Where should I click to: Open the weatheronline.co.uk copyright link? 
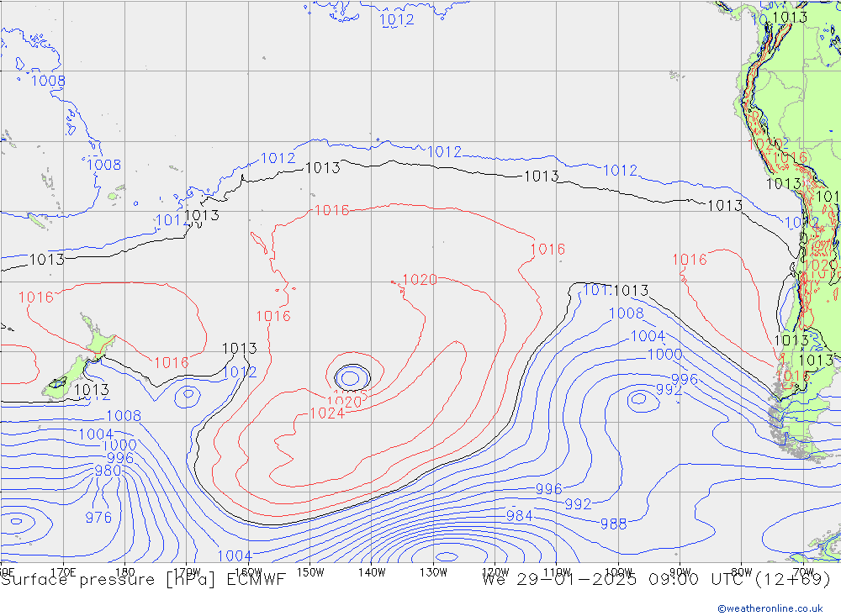point(770,608)
